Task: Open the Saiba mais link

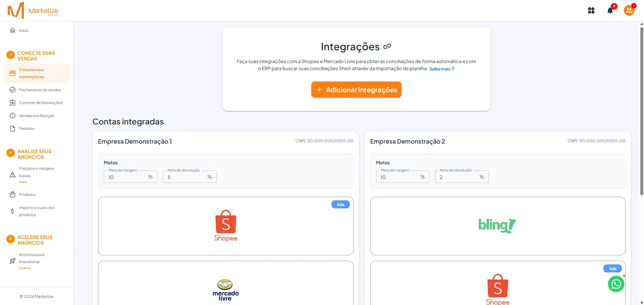Action: pyautogui.click(x=440, y=68)
